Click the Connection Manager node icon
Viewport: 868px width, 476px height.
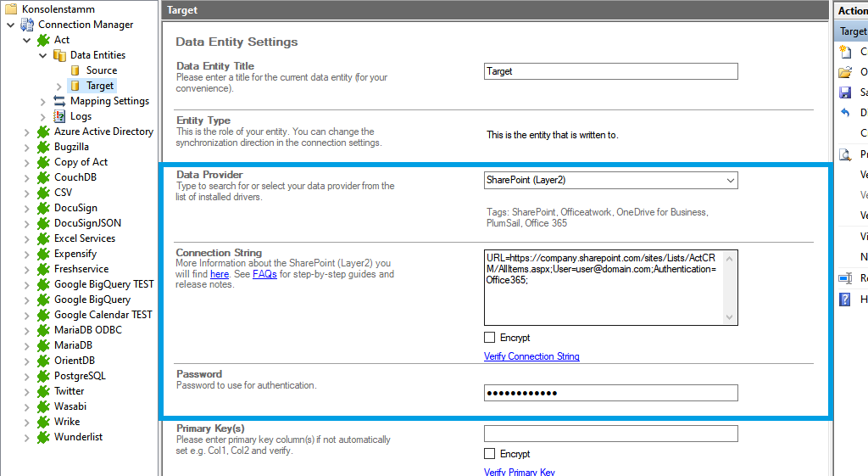pyautogui.click(x=28, y=25)
